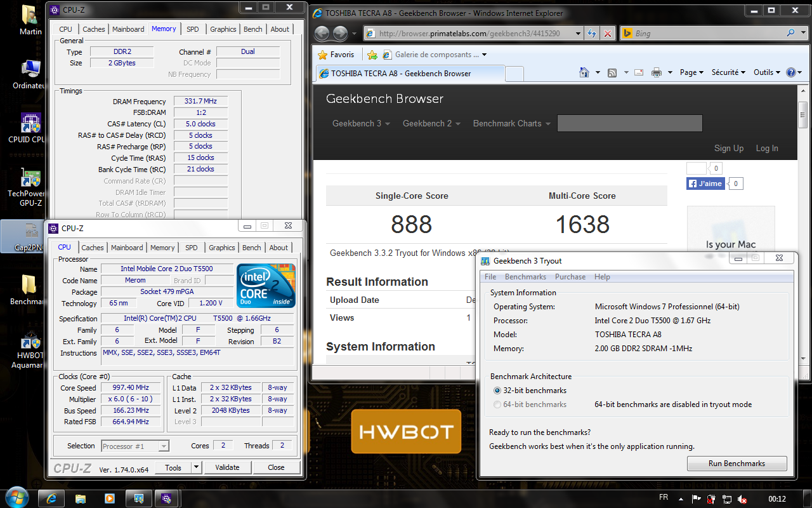812x508 pixels.
Task: Open the Sécurité menu in IE
Action: pos(728,72)
